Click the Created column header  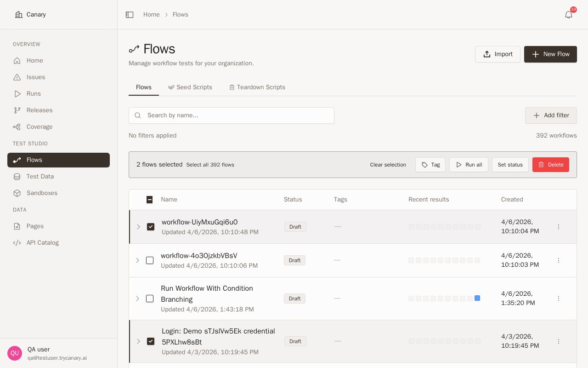click(512, 200)
